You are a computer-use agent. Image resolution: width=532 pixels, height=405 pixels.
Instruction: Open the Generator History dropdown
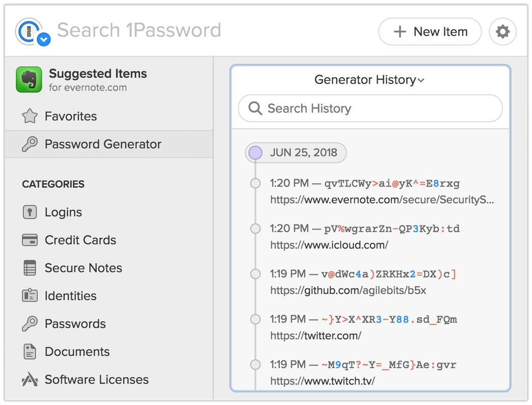[x=369, y=80]
